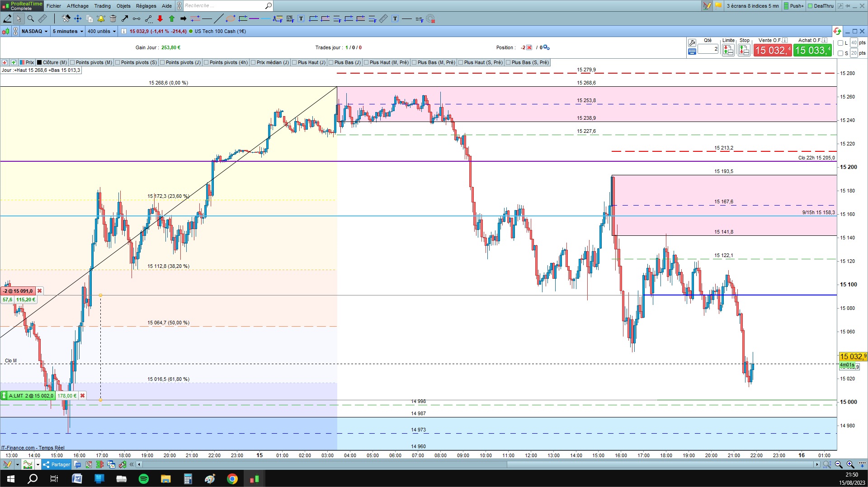Select the red down arrow tool
The height and width of the screenshot is (487, 868).
point(160,19)
